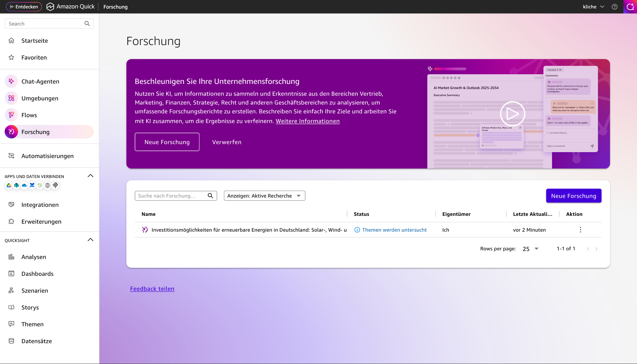Open the Feedback teilen link
This screenshot has height=364, width=637.
pos(152,289)
